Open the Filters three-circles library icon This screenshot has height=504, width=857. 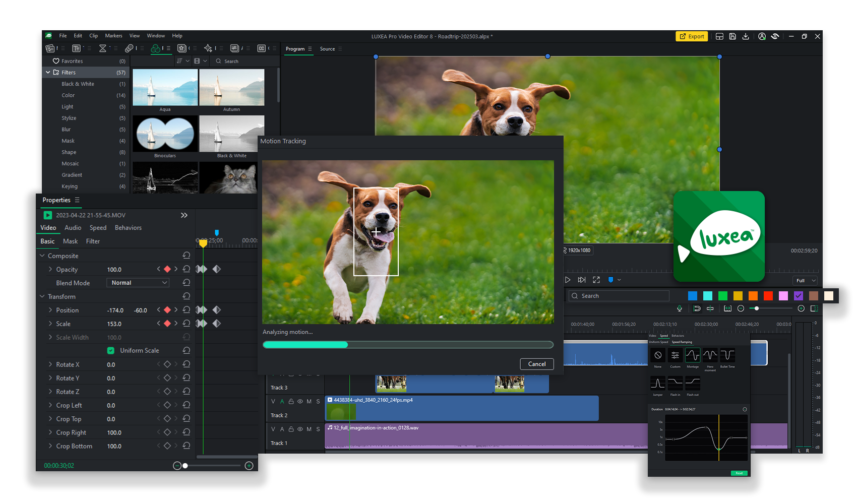pos(156,48)
